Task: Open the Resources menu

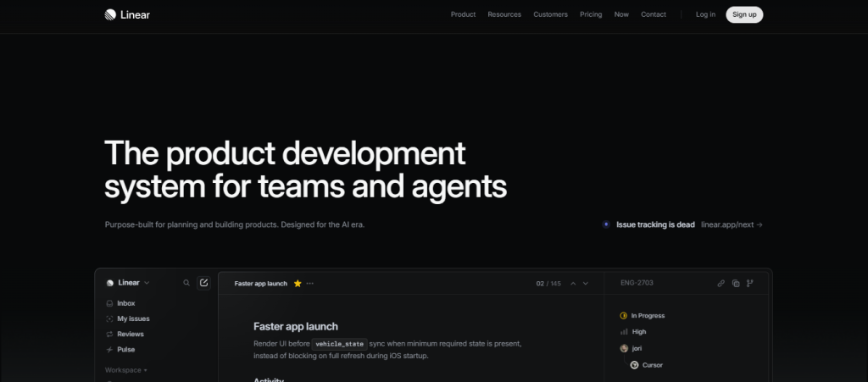Action: click(x=504, y=15)
